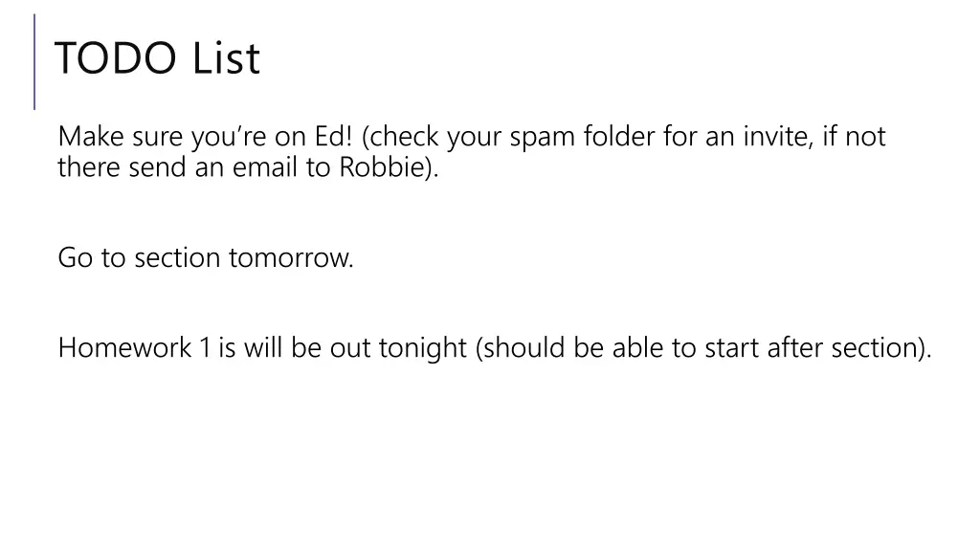
Task: Select the purple vertical accent bar beside title
Action: 34,62
